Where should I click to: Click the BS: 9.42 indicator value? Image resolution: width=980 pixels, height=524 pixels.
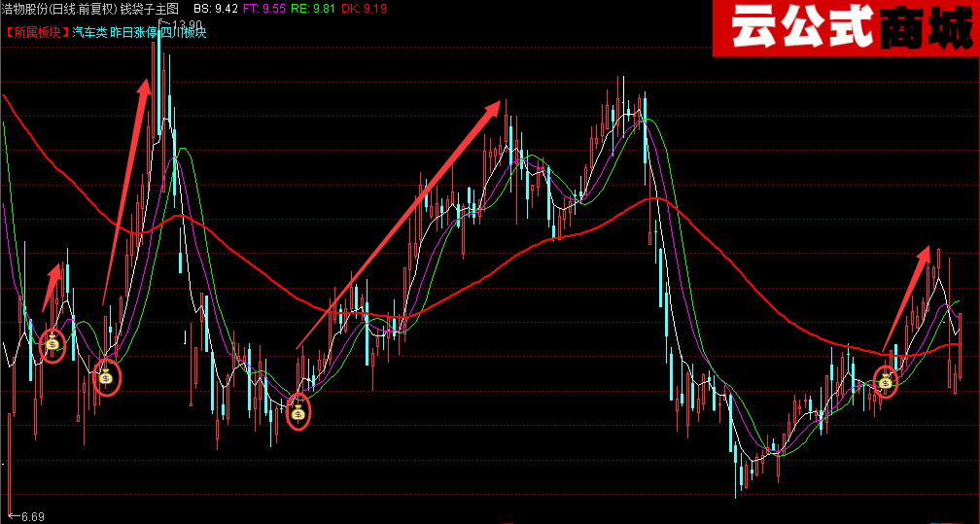[x=216, y=8]
